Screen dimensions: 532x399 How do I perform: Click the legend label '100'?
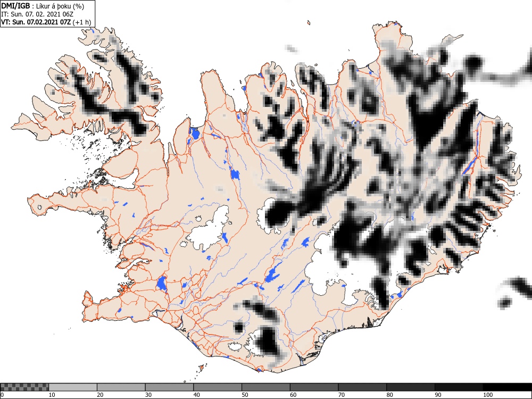pyautogui.click(x=488, y=395)
